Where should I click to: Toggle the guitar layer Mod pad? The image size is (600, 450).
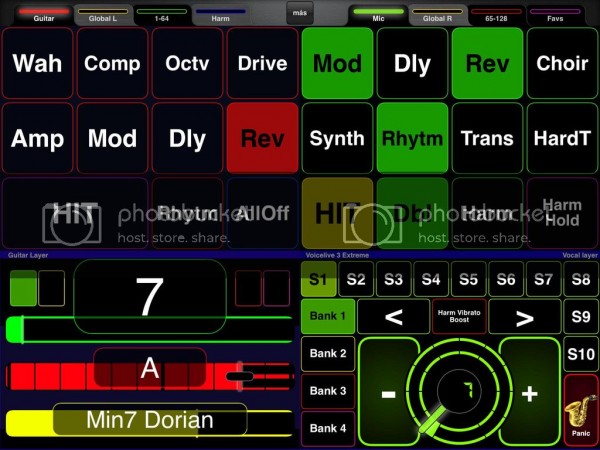tap(112, 138)
